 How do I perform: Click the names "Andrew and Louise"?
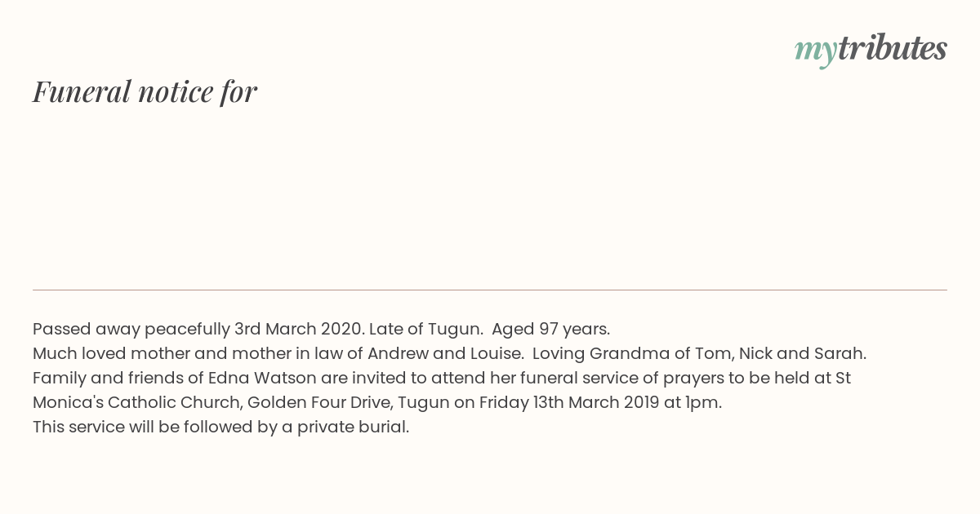click(444, 354)
